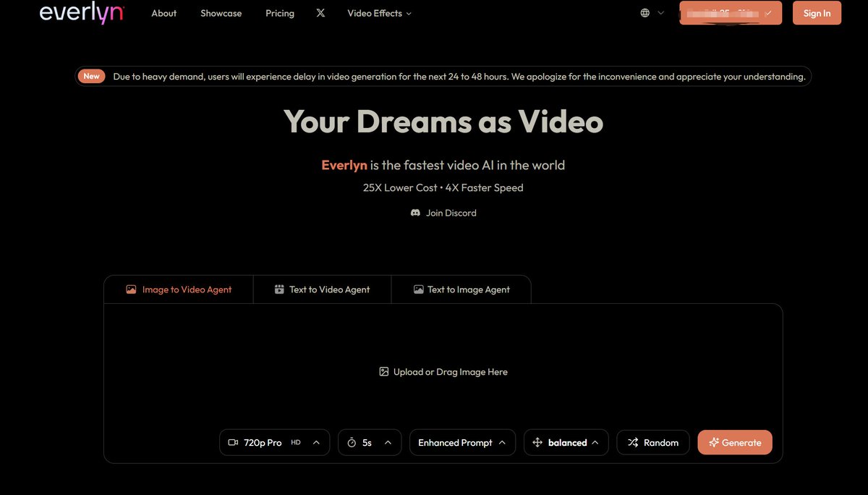Click the camera icon next to 720p Pro
868x495 pixels.
point(233,442)
